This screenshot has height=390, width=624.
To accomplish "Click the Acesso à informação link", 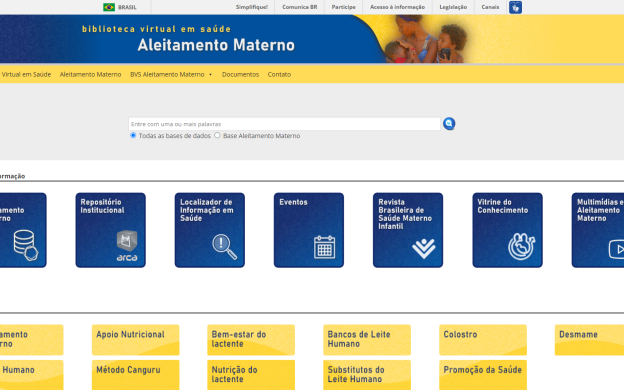I will coord(397,7).
